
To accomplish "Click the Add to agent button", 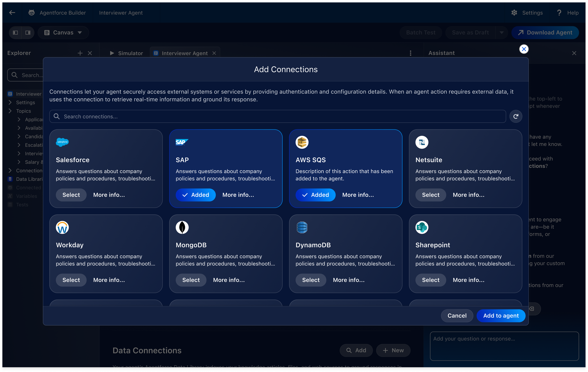I will coord(501,315).
